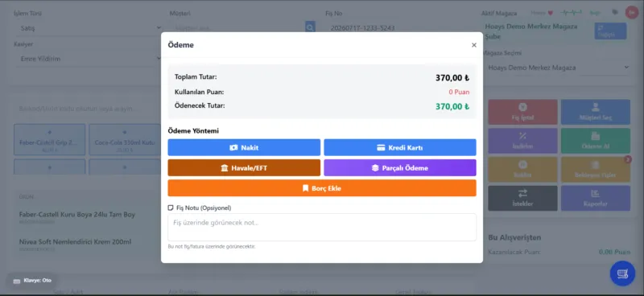
Task: Click the Kazanılacak Puan 0,00 Puan value
Action: coord(614,252)
